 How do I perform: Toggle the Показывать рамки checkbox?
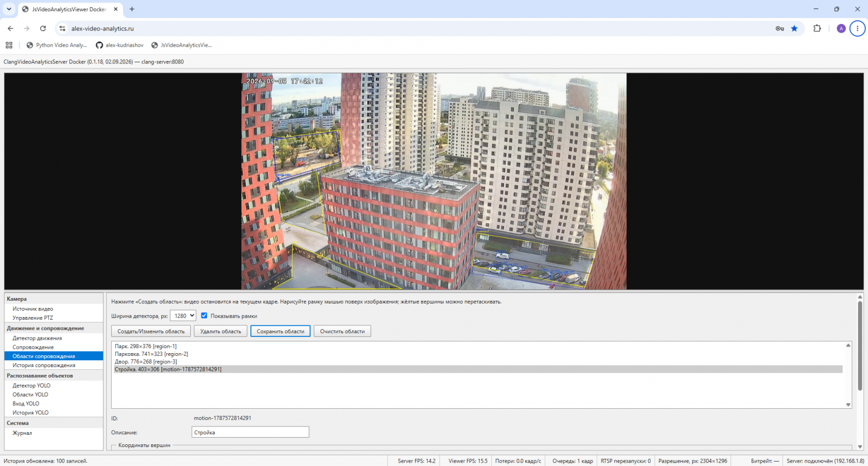204,316
